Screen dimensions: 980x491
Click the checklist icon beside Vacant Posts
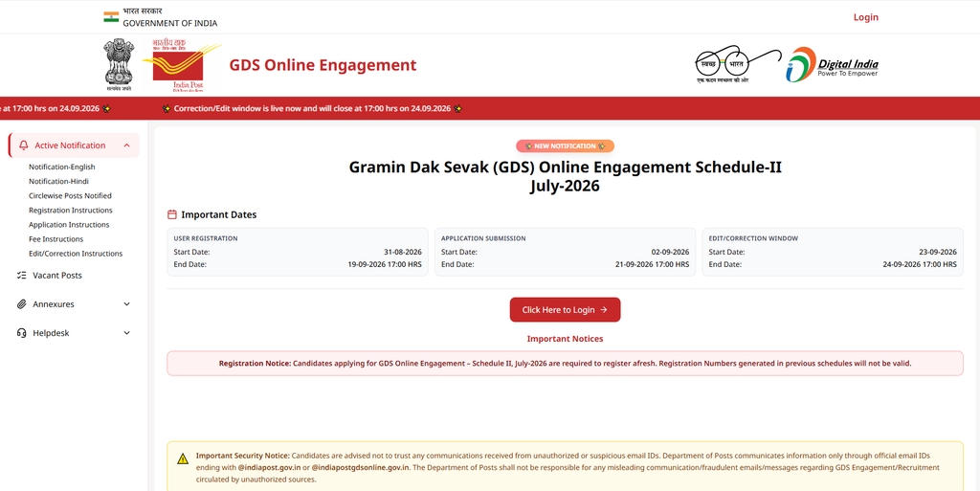click(21, 276)
